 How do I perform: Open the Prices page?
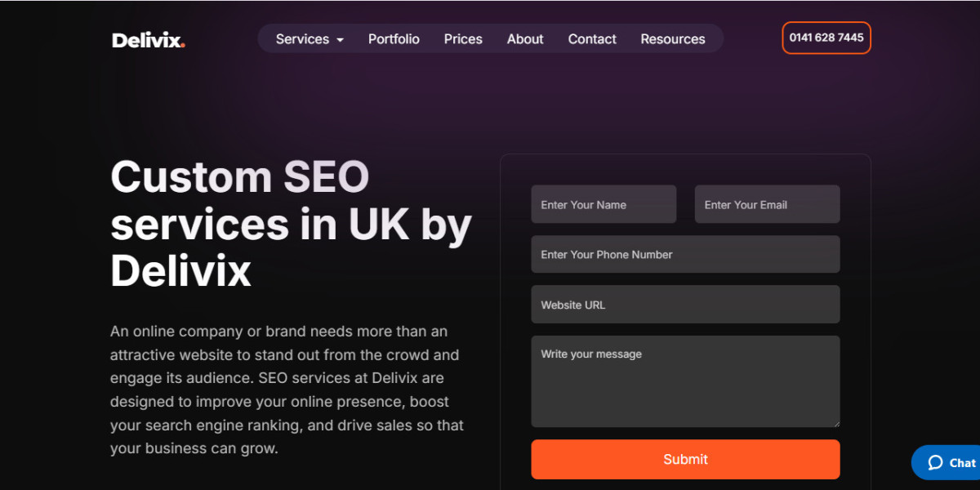coord(463,39)
